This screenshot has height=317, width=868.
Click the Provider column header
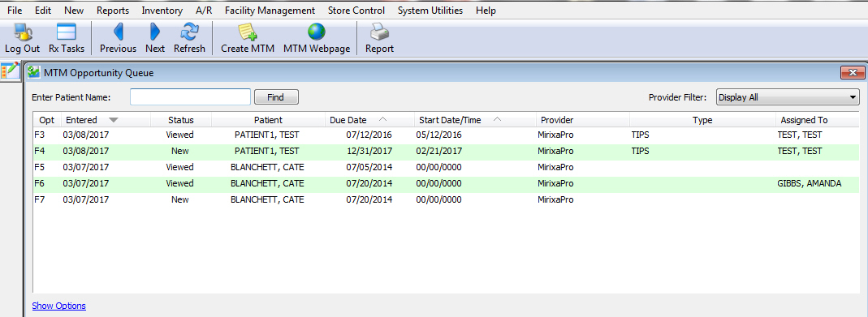click(x=582, y=120)
